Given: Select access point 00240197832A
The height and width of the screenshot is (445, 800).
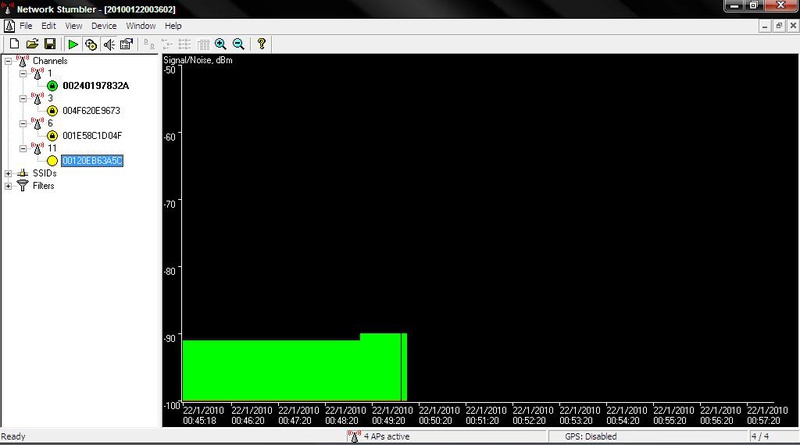Looking at the screenshot, I should 95,86.
